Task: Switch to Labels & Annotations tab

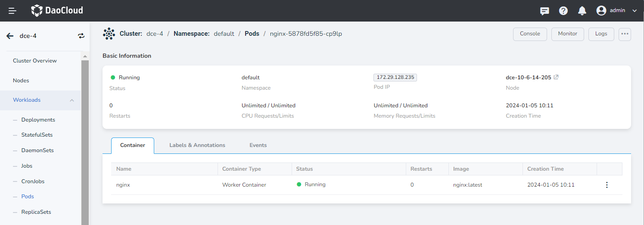Action: click(197, 145)
